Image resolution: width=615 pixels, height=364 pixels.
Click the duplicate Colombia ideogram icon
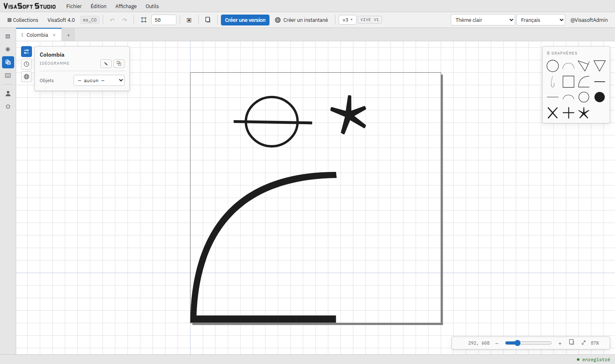coord(119,63)
